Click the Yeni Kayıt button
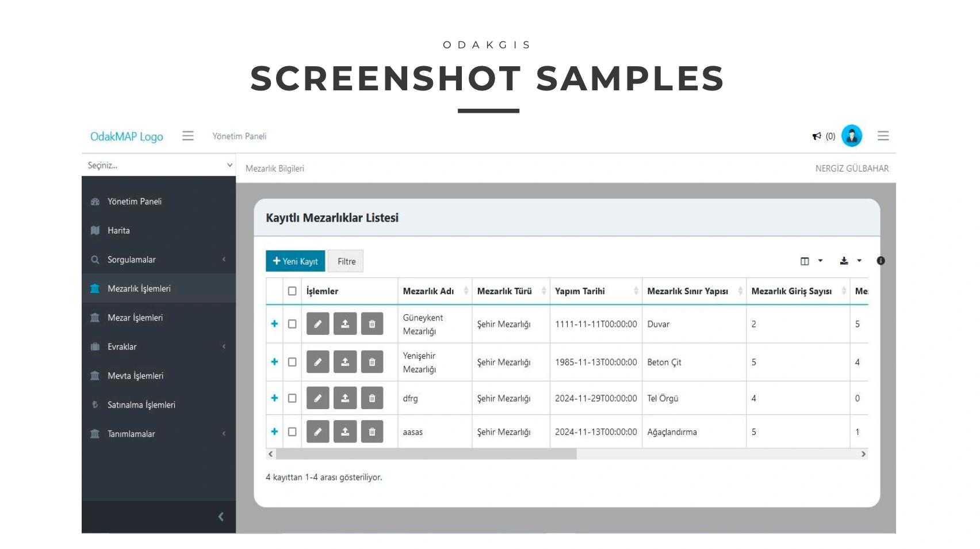Screen dimensions: 980x549 pos(296,261)
